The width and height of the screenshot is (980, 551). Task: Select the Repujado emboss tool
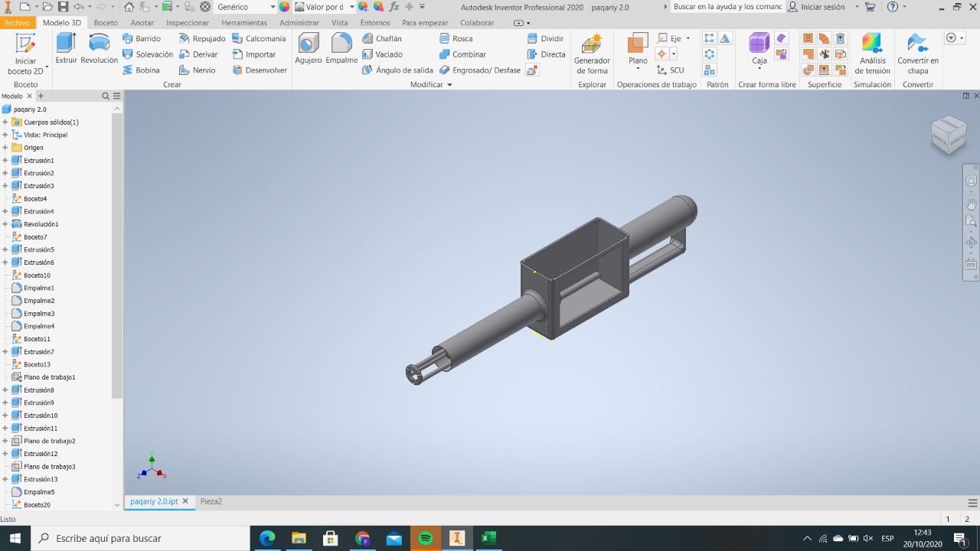point(202,38)
